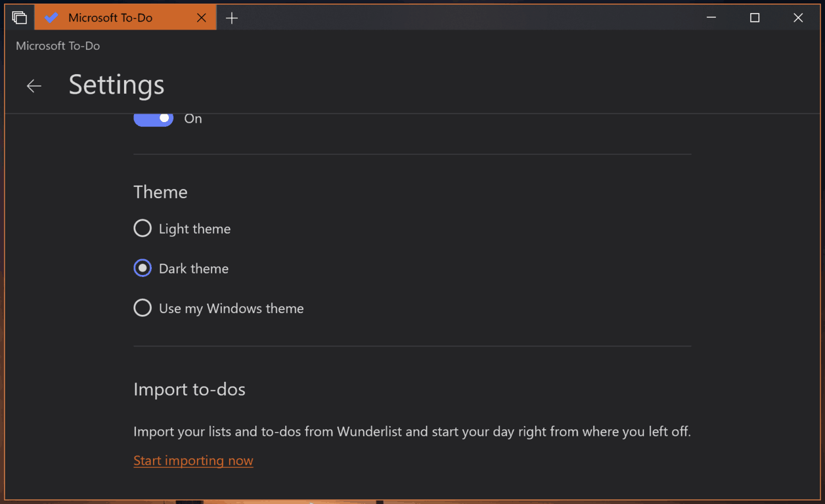
Task: Click the blue checkmark To-Do tab icon
Action: [51, 18]
